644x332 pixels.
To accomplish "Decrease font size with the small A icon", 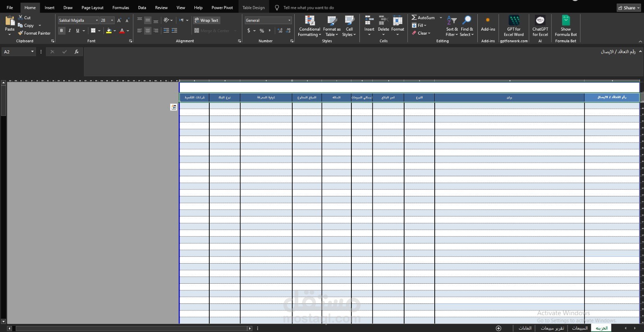I will pyautogui.click(x=127, y=20).
